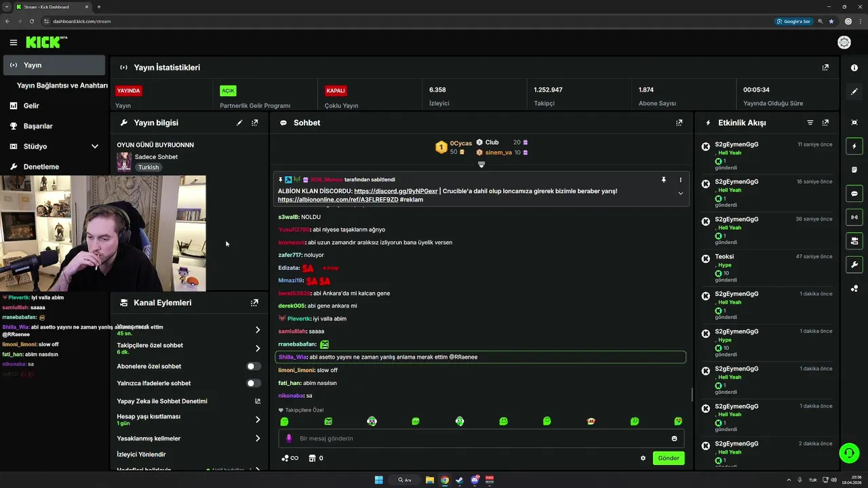Unpin the pinned chat message with the pin icon

(664, 180)
